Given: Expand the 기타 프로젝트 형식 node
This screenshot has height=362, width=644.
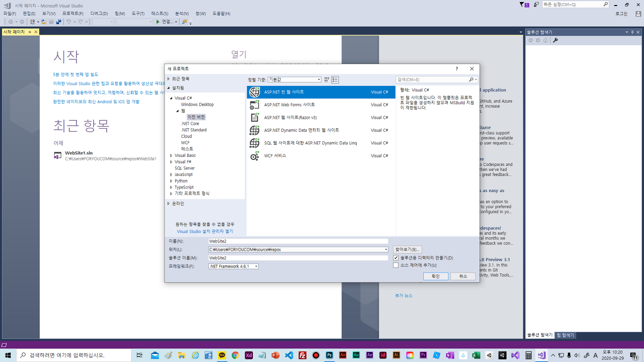Looking at the screenshot, I should pos(172,194).
